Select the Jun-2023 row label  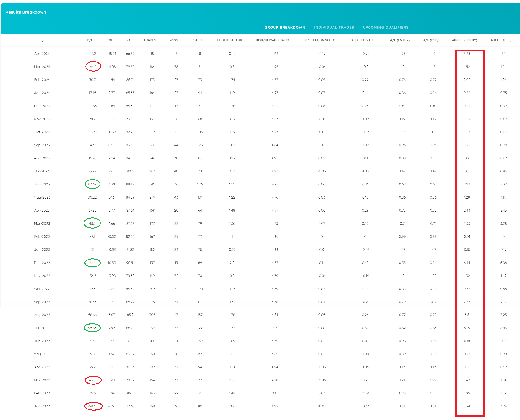[42, 184]
